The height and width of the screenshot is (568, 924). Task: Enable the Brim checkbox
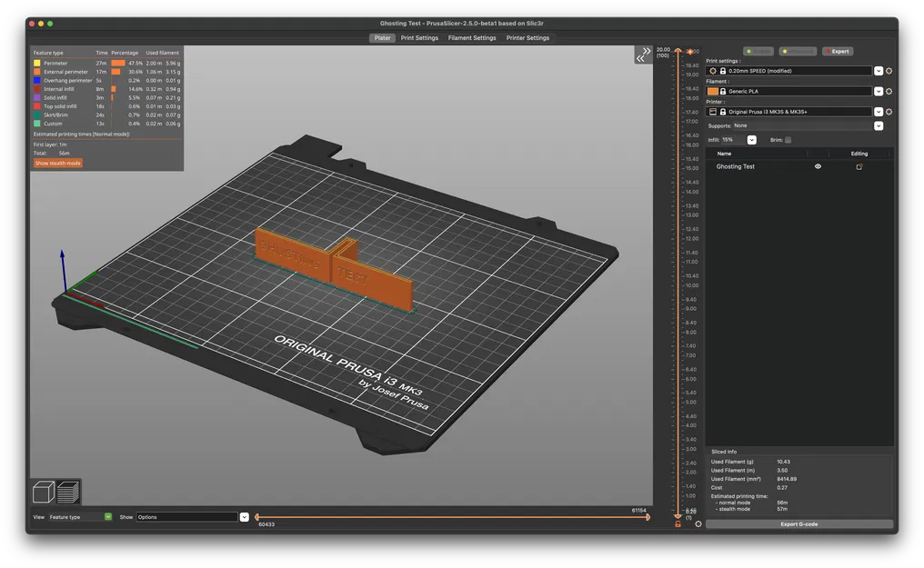coord(788,140)
